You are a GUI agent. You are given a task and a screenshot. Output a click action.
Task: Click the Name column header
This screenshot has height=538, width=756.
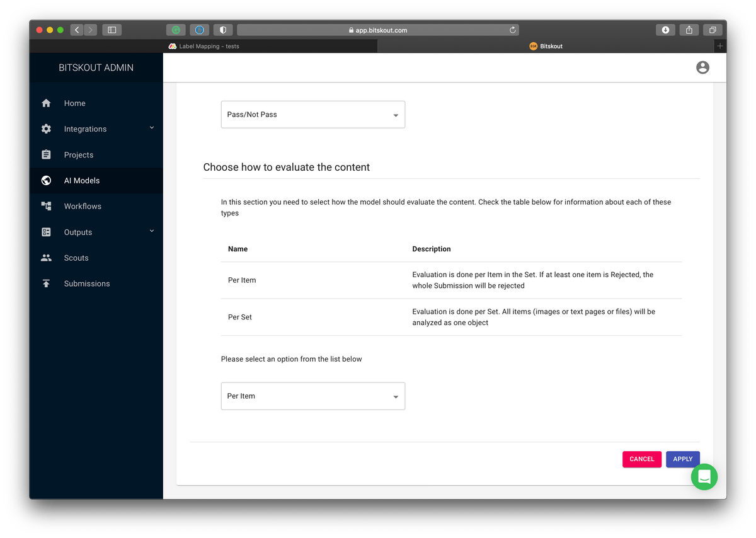238,249
